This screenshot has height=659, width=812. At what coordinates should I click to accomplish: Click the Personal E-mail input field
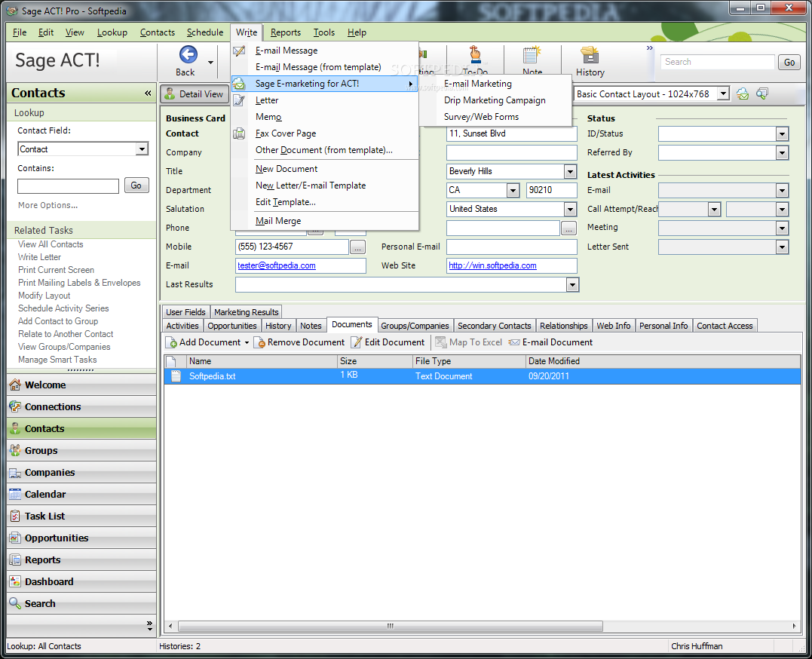click(512, 247)
